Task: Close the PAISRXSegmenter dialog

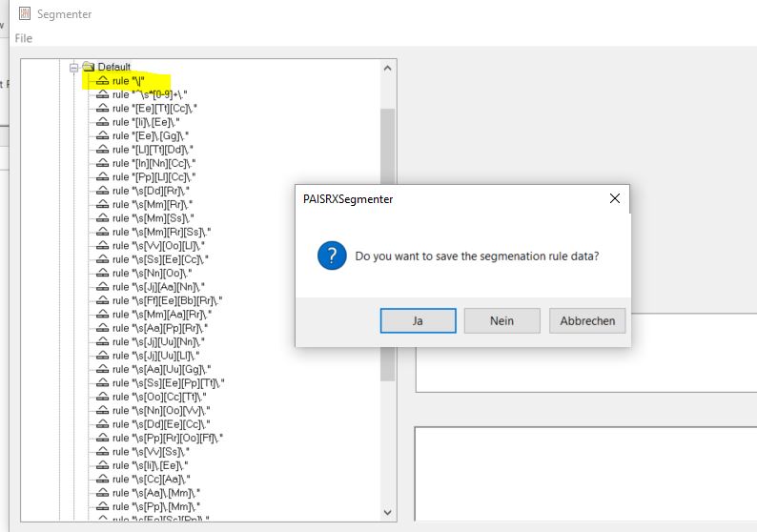Action: [x=615, y=198]
